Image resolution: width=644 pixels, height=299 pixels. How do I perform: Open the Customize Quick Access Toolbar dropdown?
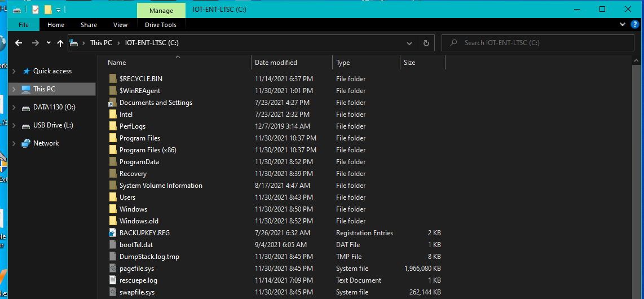pyautogui.click(x=58, y=10)
